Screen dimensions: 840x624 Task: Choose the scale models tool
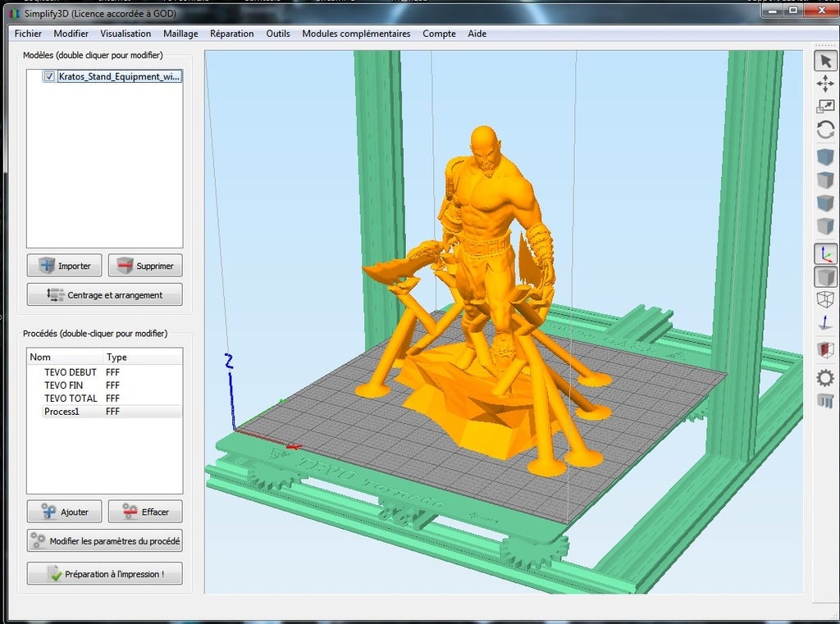(x=825, y=107)
